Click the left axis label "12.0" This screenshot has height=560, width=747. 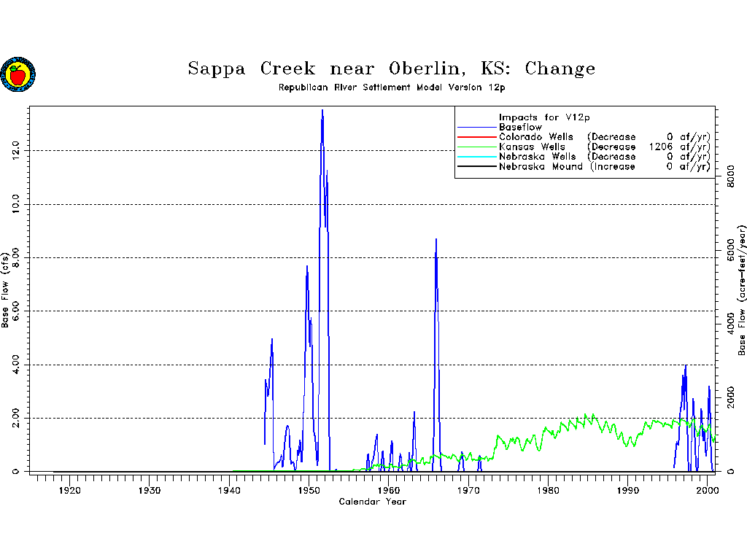click(16, 150)
